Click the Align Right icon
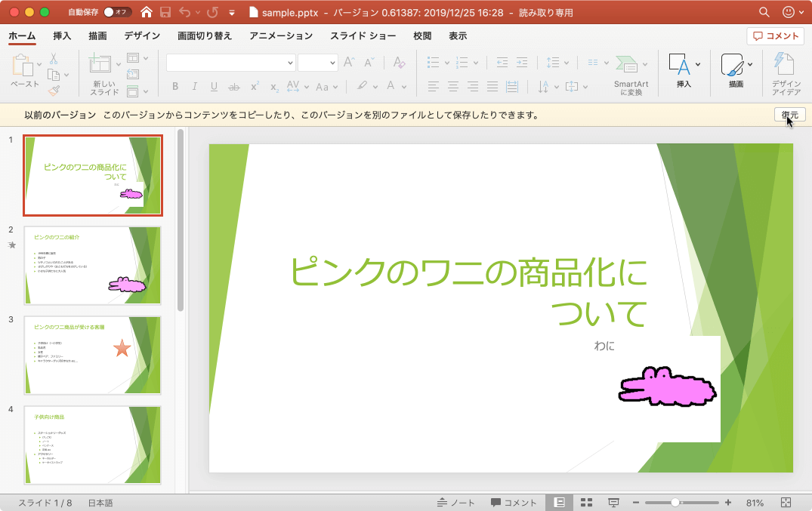Image resolution: width=812 pixels, height=511 pixels. [x=473, y=87]
